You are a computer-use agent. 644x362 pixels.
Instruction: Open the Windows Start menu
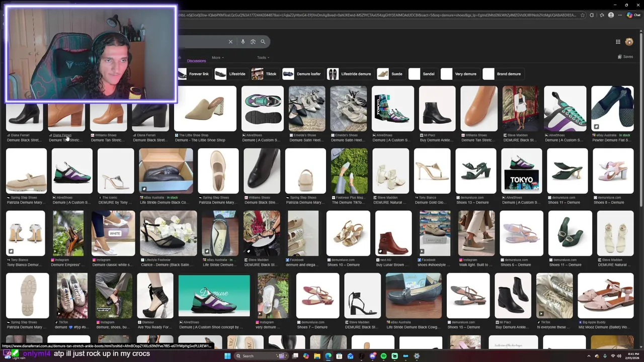tap(227, 356)
